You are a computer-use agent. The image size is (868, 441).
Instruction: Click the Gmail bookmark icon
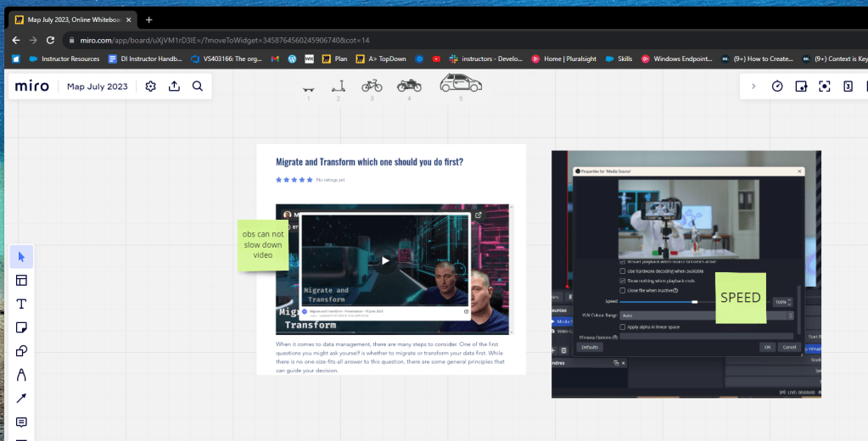275,59
